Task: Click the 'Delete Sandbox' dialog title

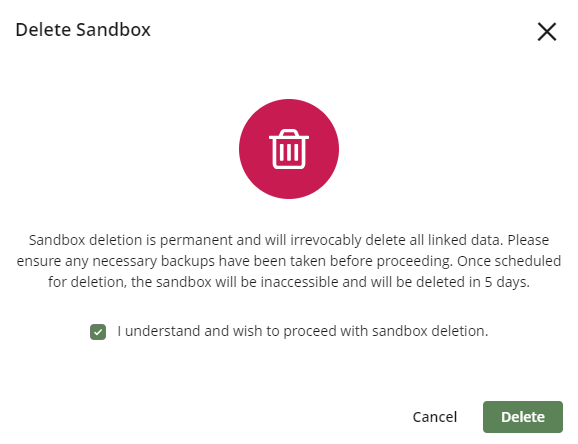Action: (x=83, y=30)
